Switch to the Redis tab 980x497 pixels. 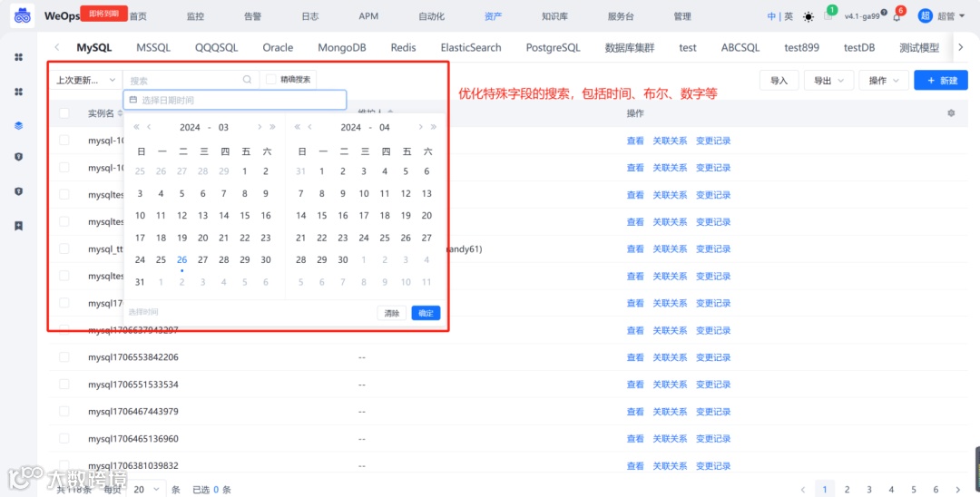[x=403, y=47]
